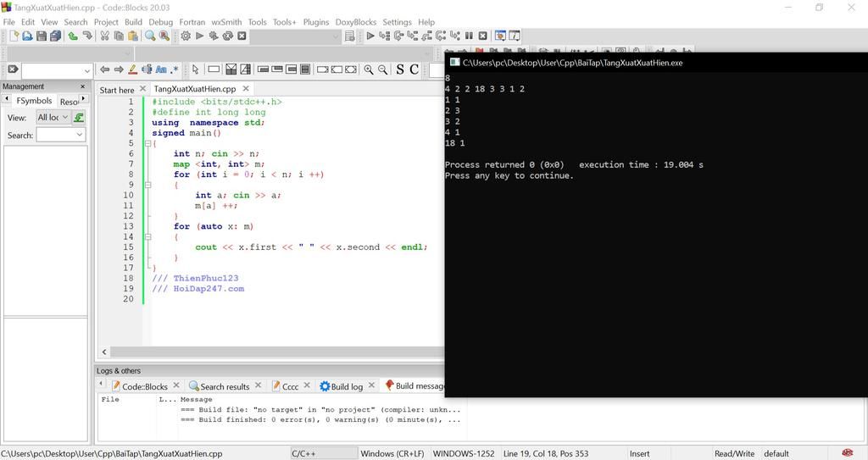868x460 pixels.
Task: Build the project with the gear icon
Action: (x=186, y=36)
